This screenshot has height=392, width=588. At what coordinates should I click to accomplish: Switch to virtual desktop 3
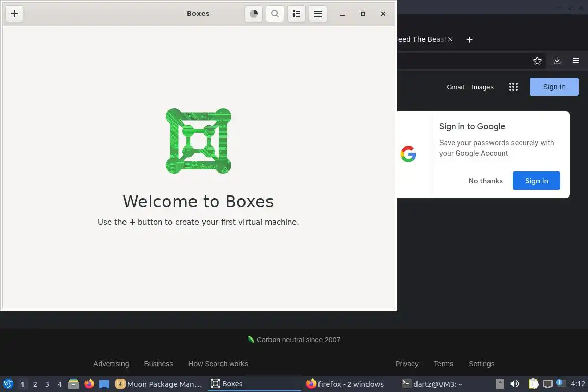(47, 384)
